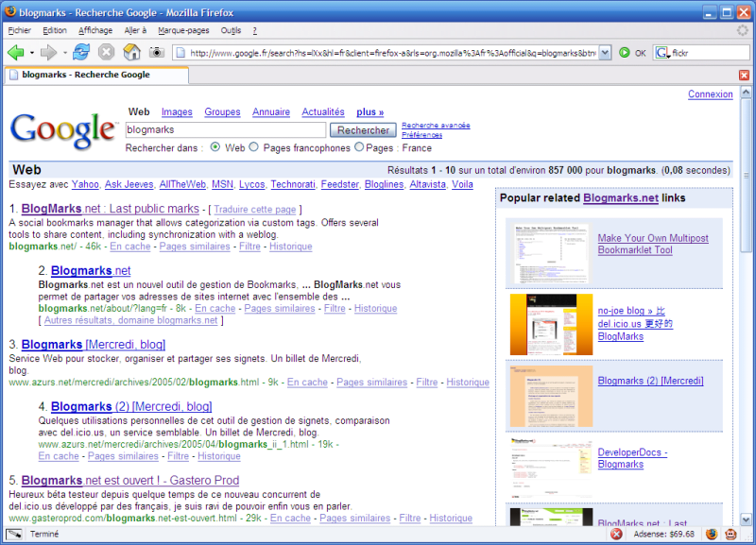Click the Google search query field
The height and width of the screenshot is (545, 756).
[x=226, y=129]
